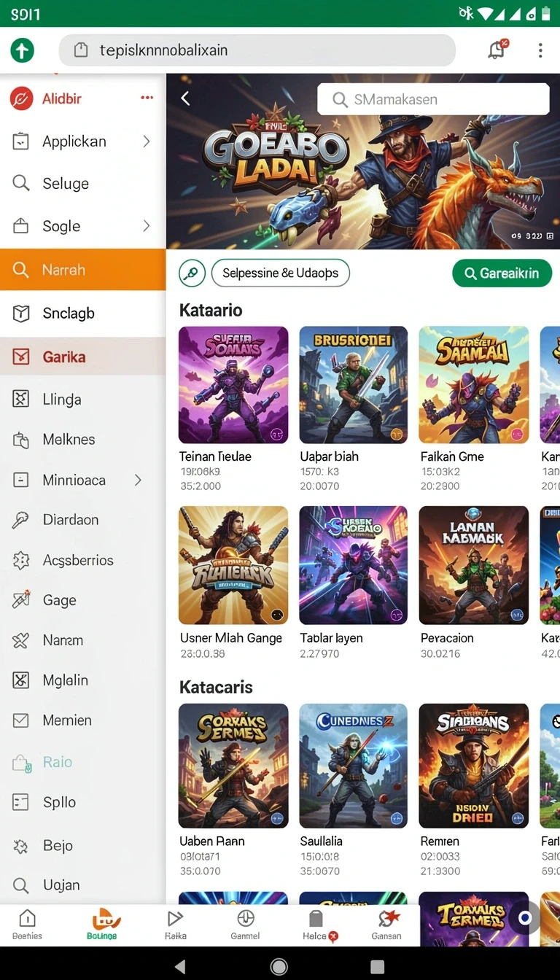Click the Spllo icon
Viewport: 560px width, 980px height.
click(21, 802)
